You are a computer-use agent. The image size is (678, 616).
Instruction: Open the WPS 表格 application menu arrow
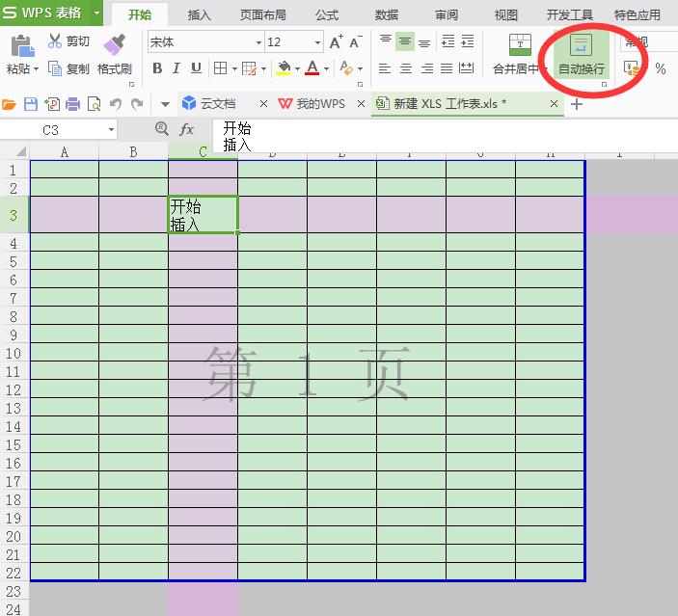click(x=96, y=13)
